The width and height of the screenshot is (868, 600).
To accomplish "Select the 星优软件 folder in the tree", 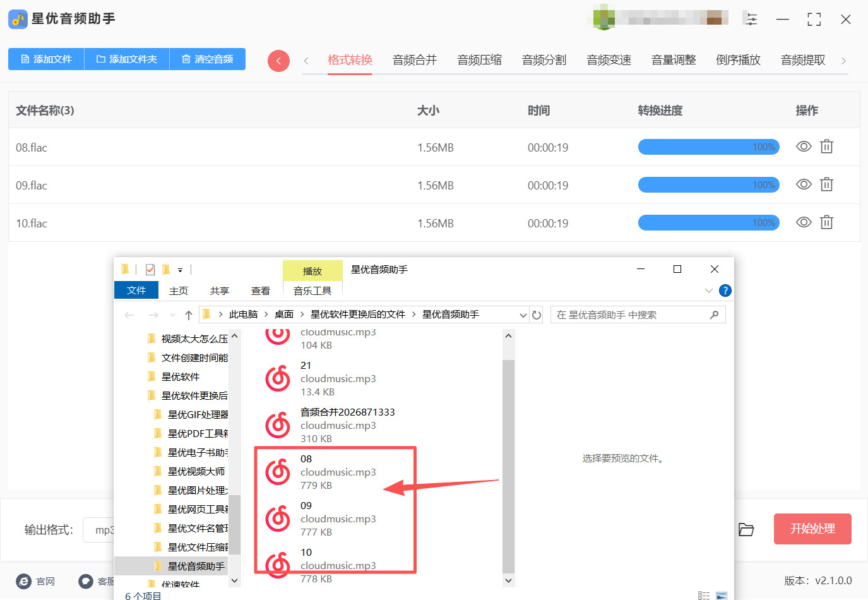I will tap(180, 376).
